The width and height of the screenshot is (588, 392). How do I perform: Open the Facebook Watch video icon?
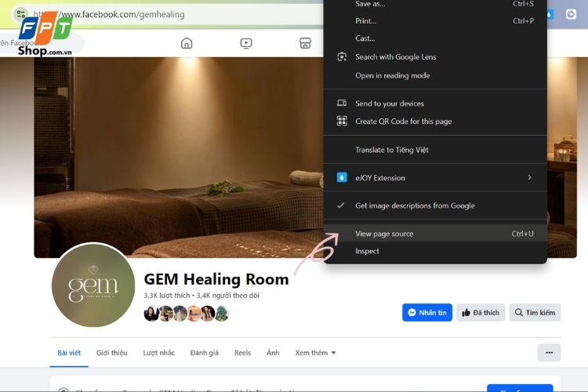point(246,43)
